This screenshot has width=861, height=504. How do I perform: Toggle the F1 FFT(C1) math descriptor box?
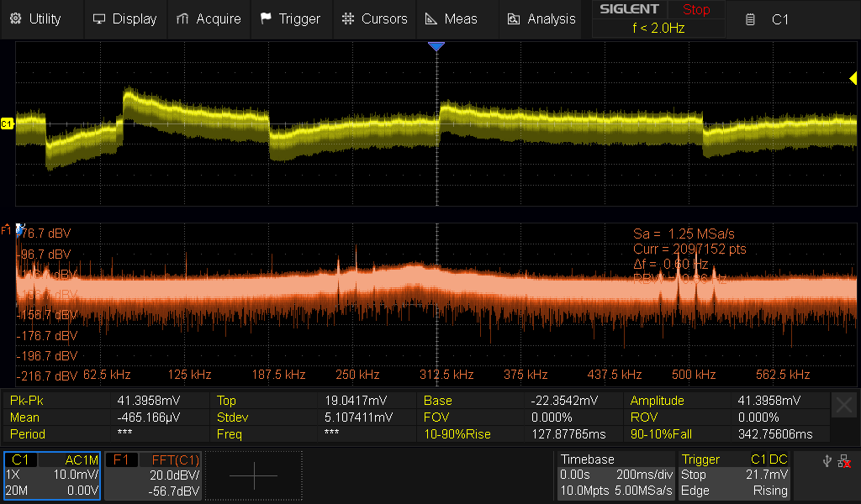pyautogui.click(x=153, y=475)
